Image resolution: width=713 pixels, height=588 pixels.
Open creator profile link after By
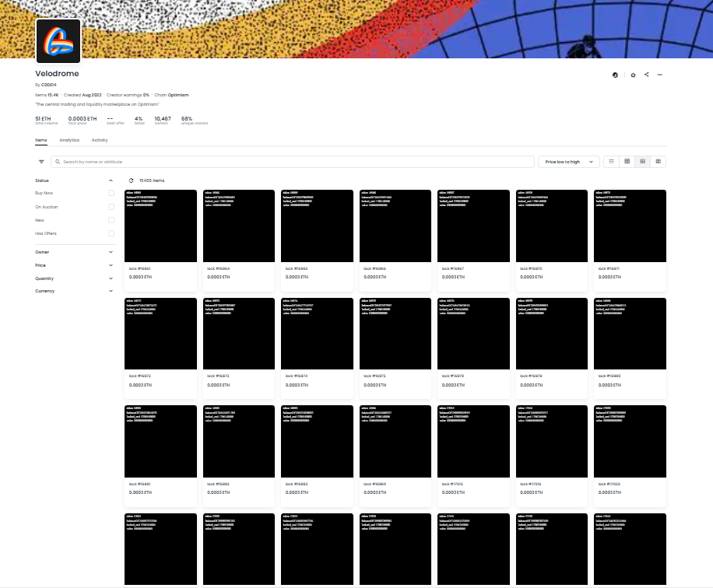point(49,85)
